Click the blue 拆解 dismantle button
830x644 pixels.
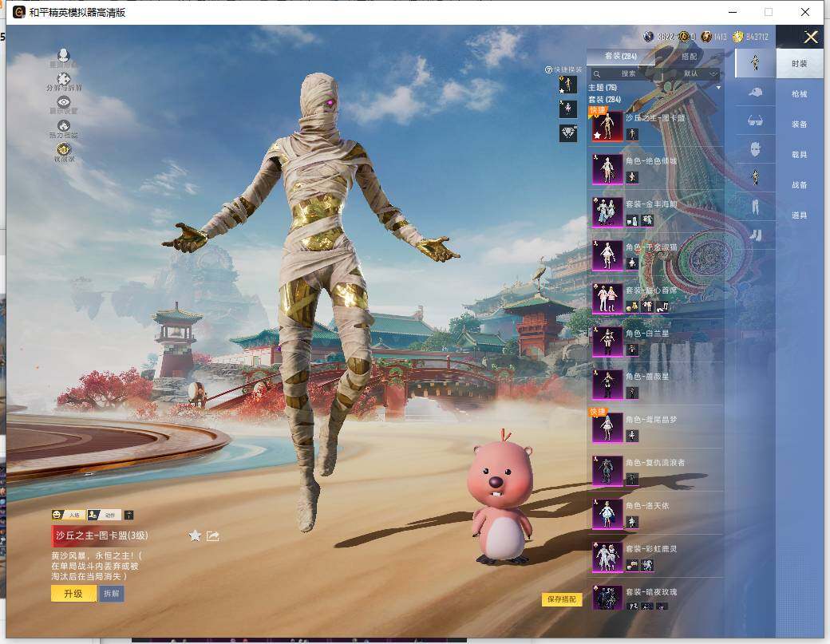111,594
